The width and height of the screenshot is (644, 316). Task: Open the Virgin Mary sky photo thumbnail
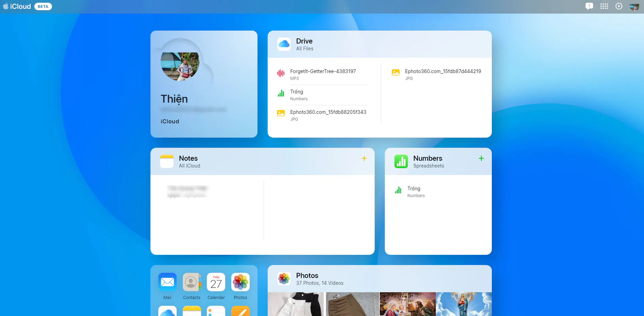point(464,304)
